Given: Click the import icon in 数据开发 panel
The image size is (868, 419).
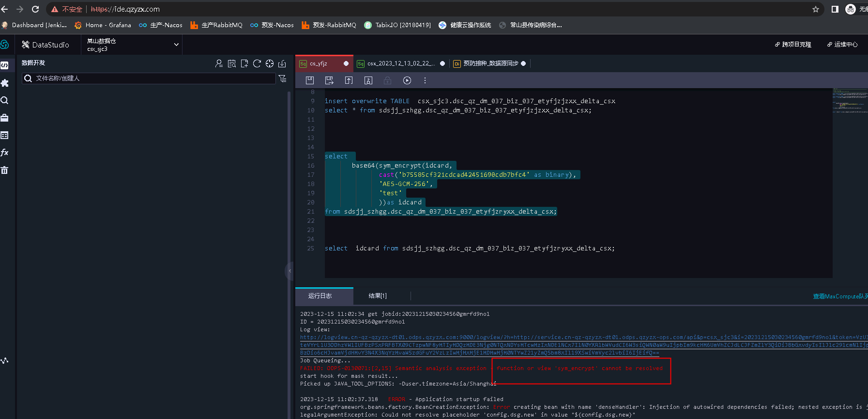Looking at the screenshot, I should click(x=282, y=63).
